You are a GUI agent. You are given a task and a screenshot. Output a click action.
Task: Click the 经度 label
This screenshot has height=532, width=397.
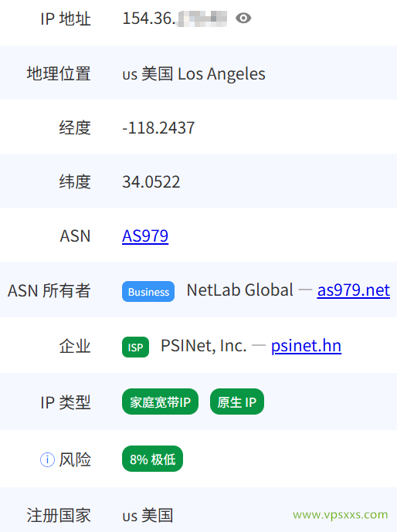75,128
